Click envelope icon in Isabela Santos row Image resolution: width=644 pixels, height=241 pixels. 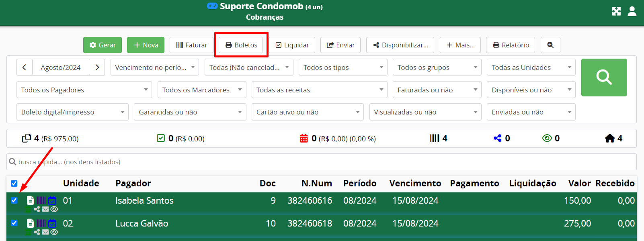click(x=45, y=209)
